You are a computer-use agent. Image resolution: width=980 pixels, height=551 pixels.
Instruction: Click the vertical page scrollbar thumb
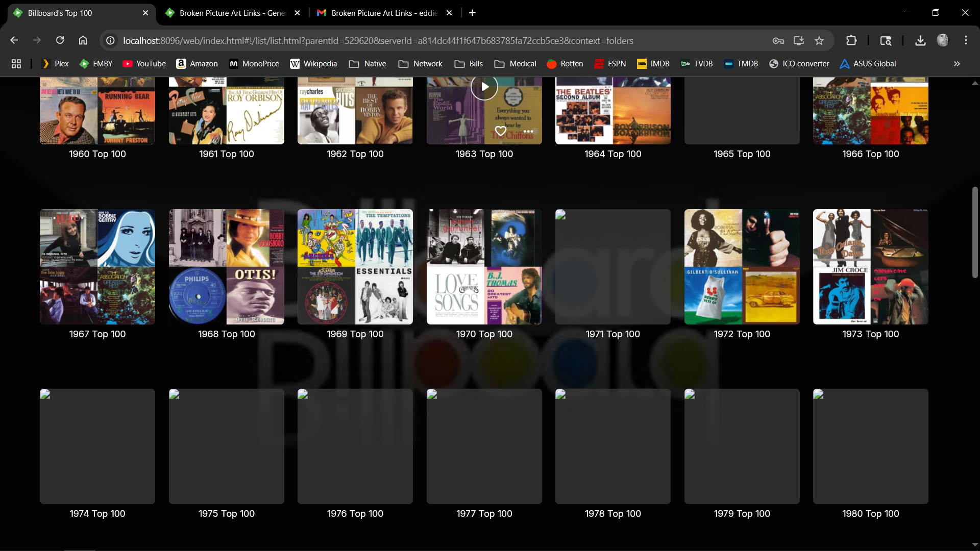click(974, 232)
